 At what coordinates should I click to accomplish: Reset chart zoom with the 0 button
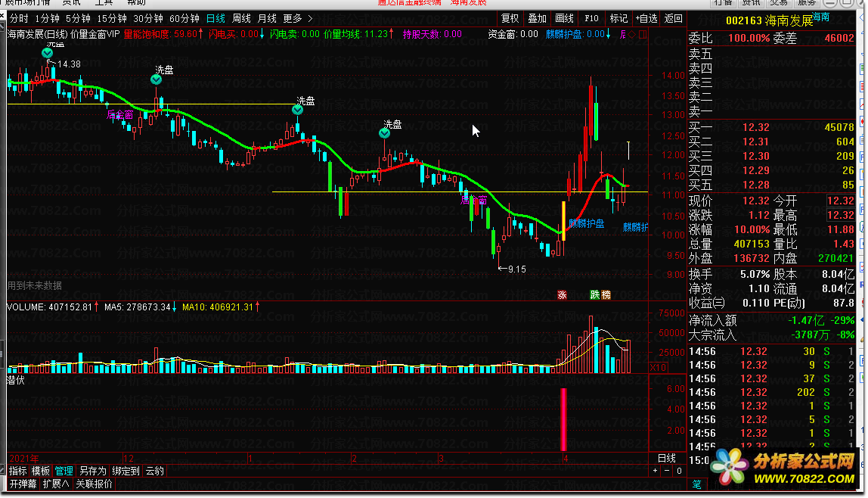[x=679, y=471]
